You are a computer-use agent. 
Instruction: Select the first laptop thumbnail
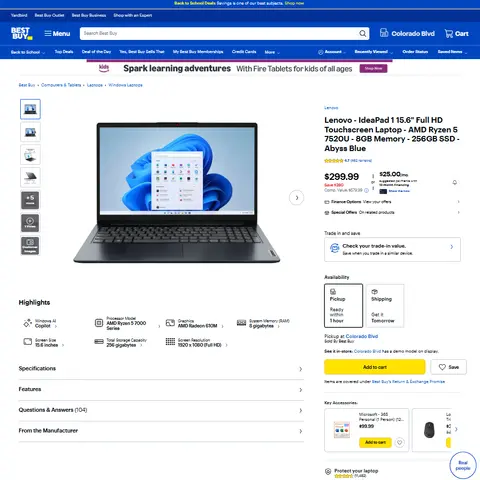click(x=30, y=109)
